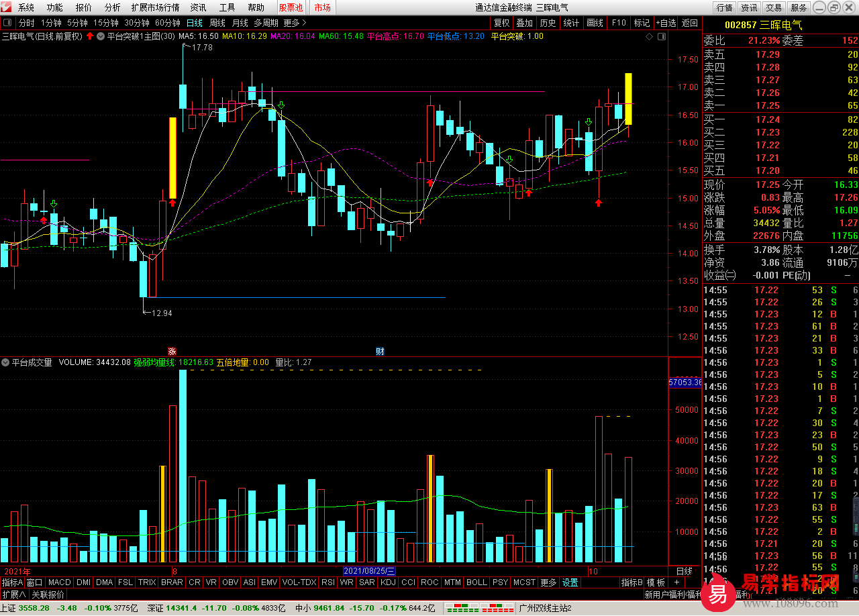
Task: Open the 多周期 multi-period view
Action: coord(266,23)
